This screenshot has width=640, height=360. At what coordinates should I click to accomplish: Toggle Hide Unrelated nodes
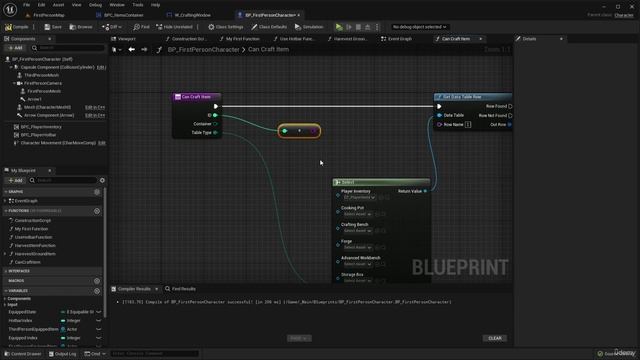click(174, 27)
